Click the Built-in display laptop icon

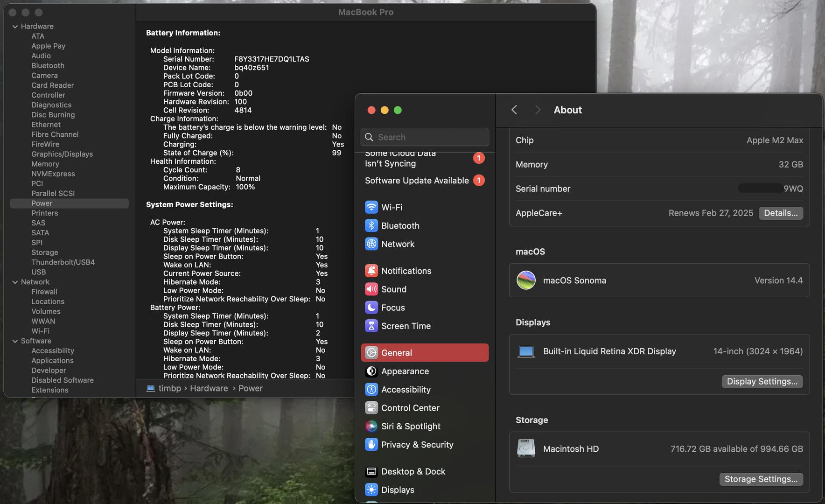pyautogui.click(x=526, y=351)
